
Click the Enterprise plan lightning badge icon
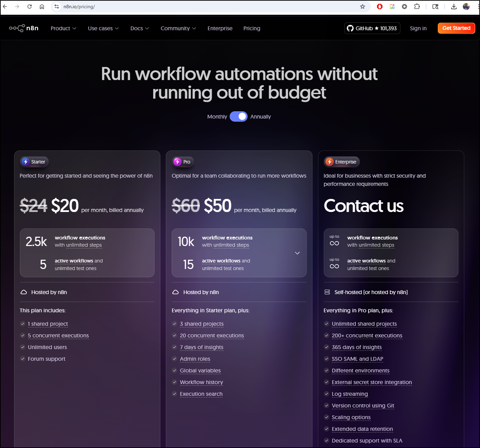[x=330, y=162]
